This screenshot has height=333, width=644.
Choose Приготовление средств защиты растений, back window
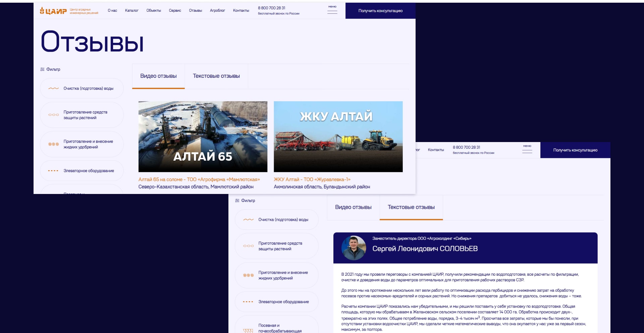277,246
